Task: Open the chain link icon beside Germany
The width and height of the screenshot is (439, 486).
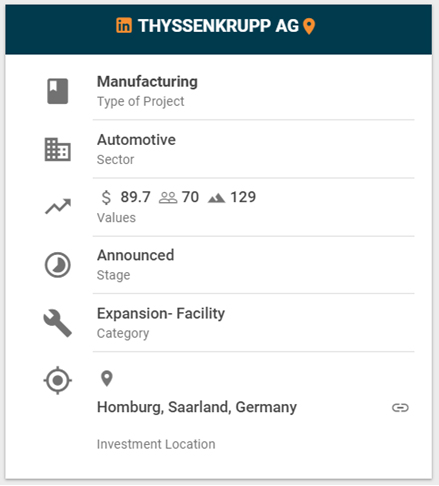Action: pos(400,407)
